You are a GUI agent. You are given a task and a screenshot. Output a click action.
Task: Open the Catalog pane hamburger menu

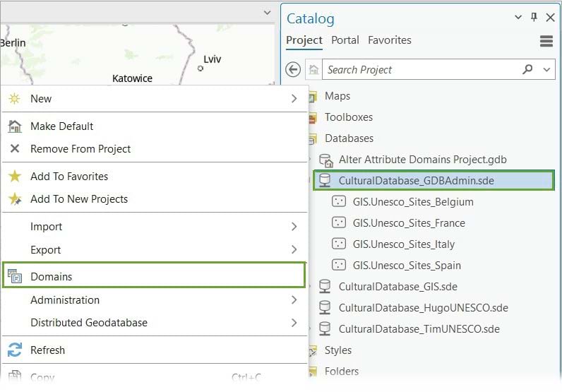click(546, 41)
